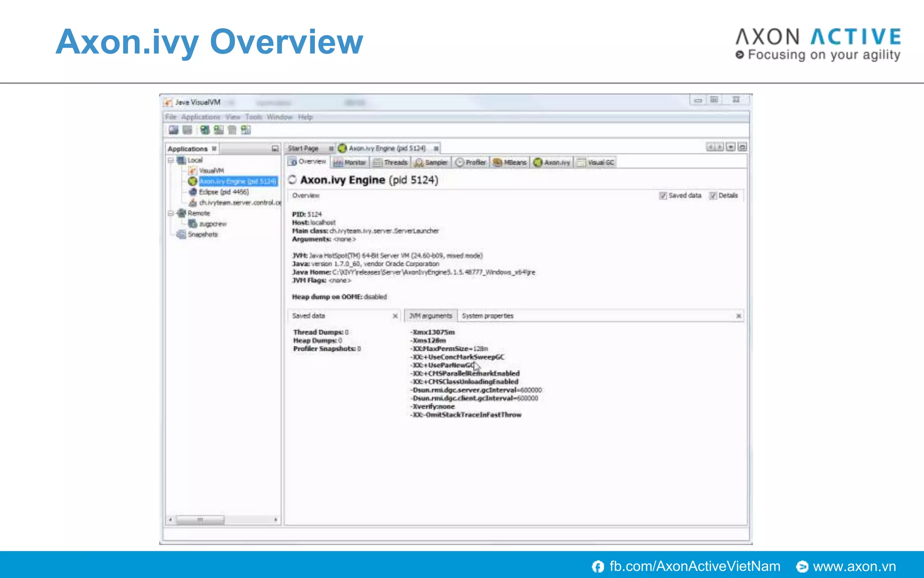924x578 pixels.
Task: Click the Load Snapshot toolbar icon
Action: point(173,131)
